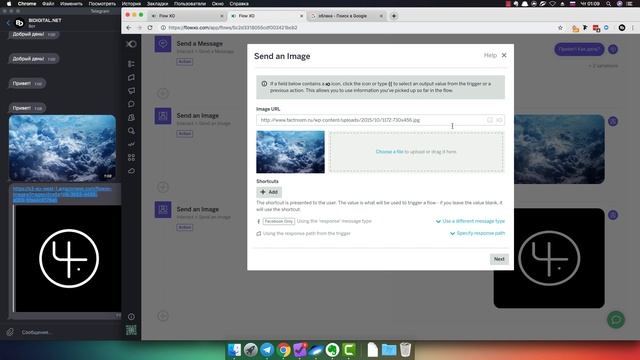Open a new Chrome tab
This screenshot has width=640, height=360.
(394, 16)
